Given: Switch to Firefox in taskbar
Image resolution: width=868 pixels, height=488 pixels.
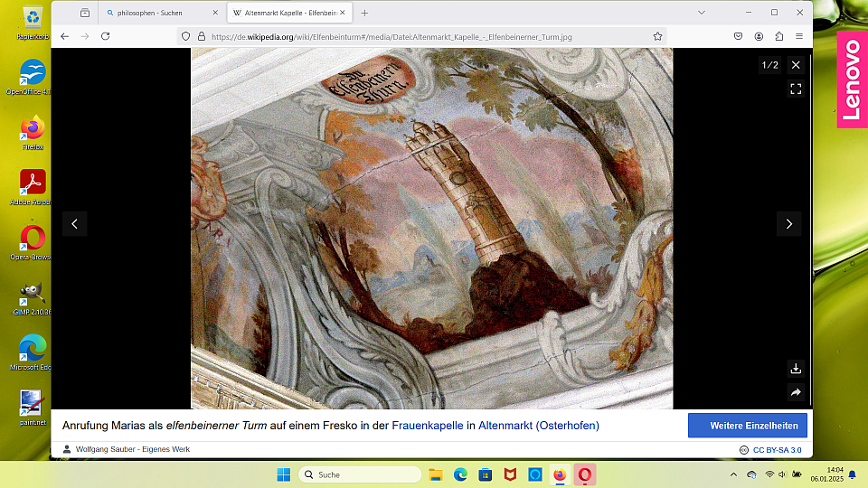Looking at the screenshot, I should (x=560, y=474).
